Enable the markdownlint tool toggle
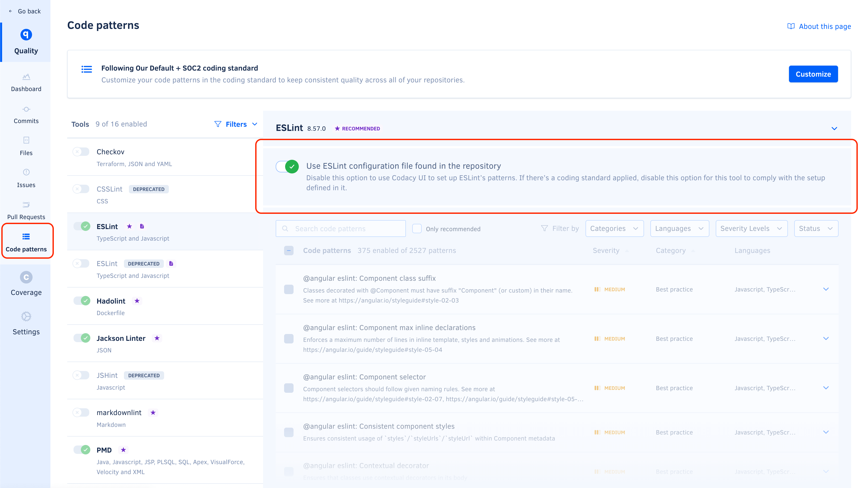 [x=81, y=412]
